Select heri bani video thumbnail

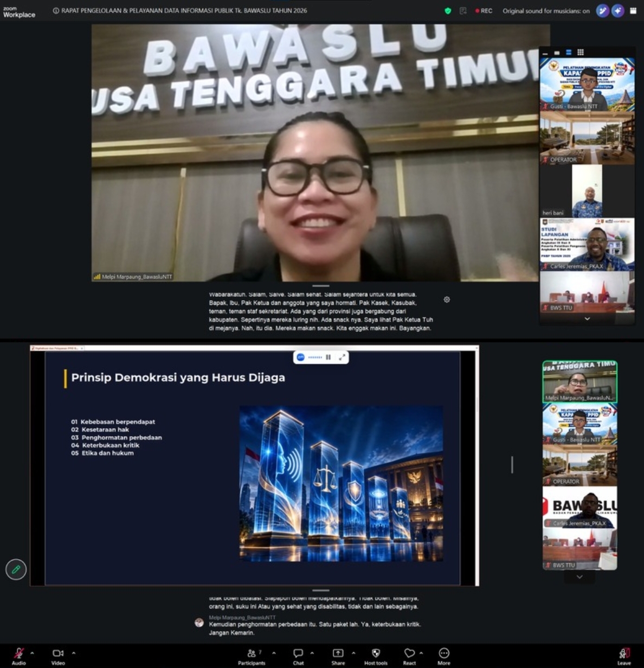pos(587,191)
